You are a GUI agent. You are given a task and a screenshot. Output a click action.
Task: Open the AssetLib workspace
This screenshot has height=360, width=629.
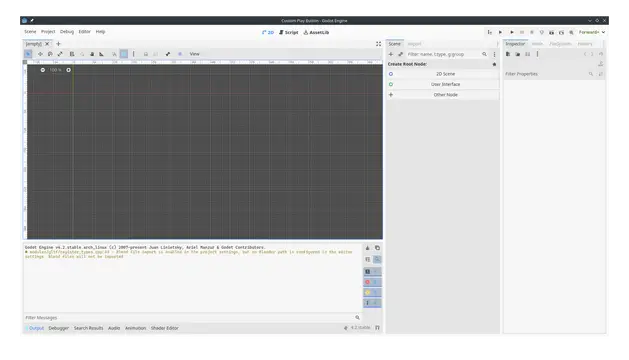coord(317,33)
